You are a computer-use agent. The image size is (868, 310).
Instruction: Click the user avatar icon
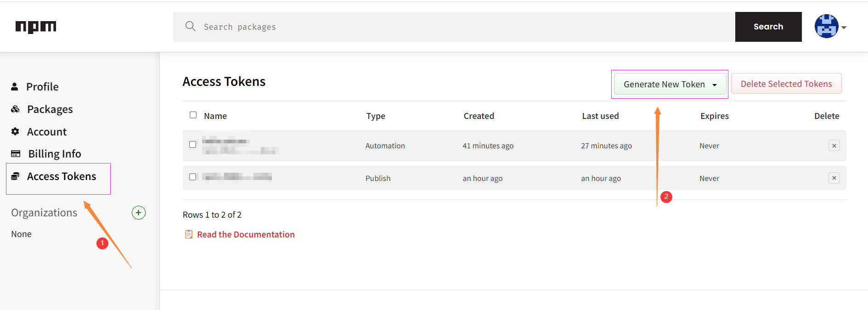tap(826, 26)
